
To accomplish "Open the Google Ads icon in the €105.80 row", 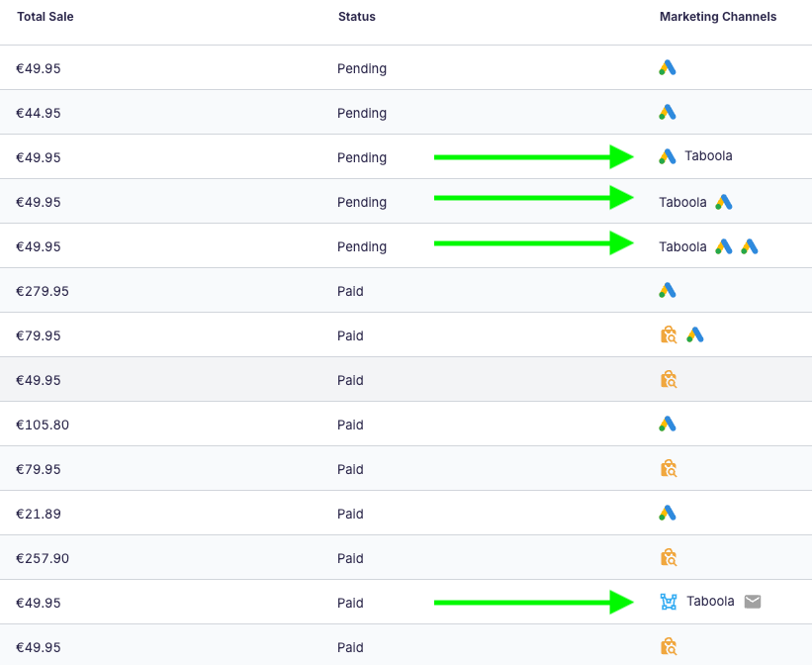I will (x=668, y=424).
